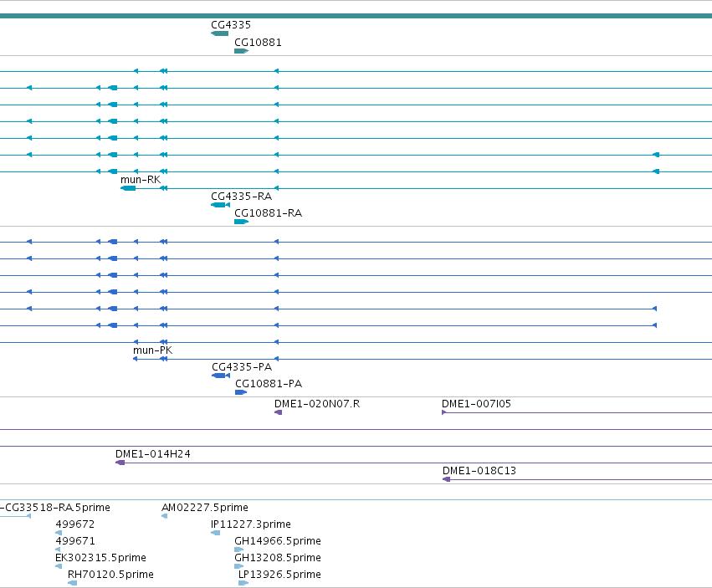Click the GH14966.5prime label text
The height and width of the screenshot is (588, 712).
click(x=278, y=541)
